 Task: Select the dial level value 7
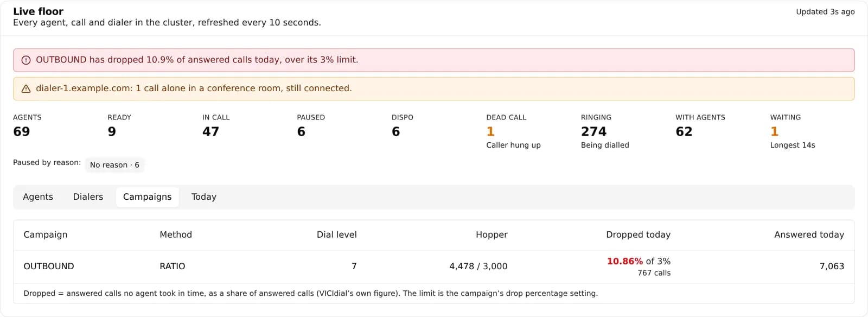354,267
